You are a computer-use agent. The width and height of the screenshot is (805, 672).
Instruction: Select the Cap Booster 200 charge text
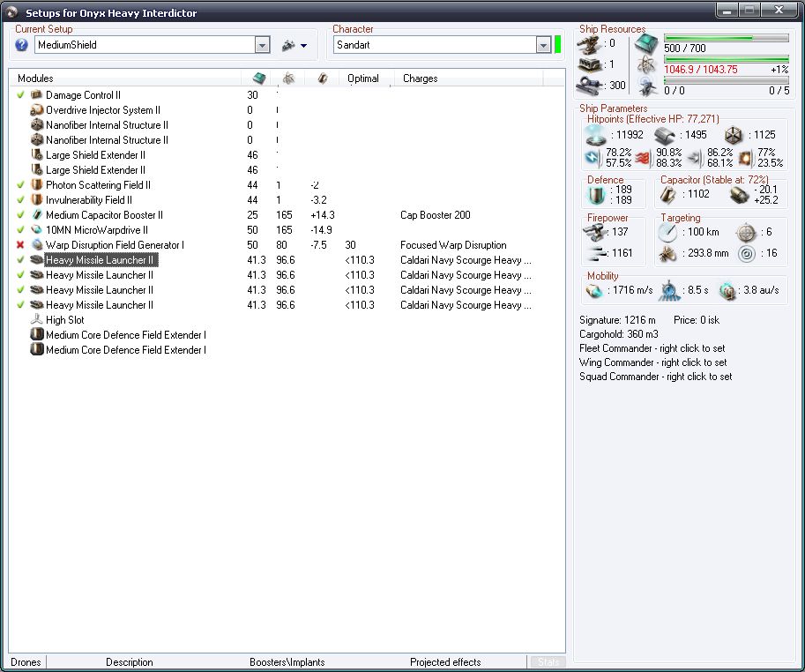[x=436, y=215]
